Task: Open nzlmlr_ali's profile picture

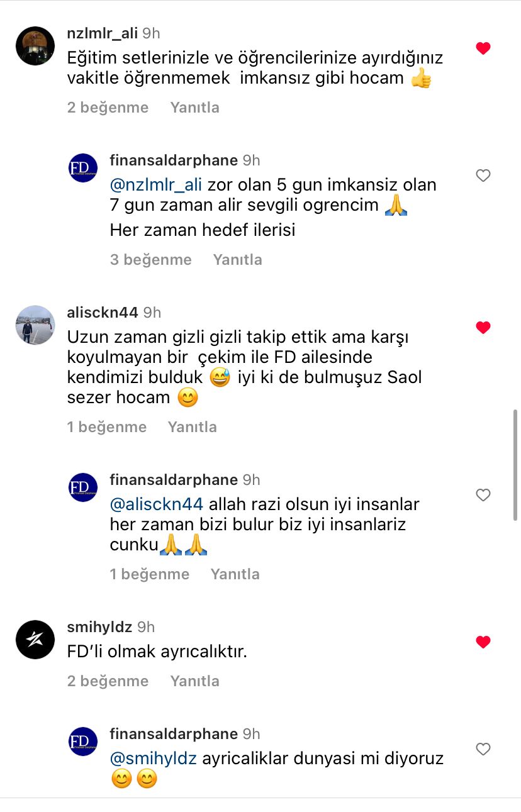Action: click(35, 46)
